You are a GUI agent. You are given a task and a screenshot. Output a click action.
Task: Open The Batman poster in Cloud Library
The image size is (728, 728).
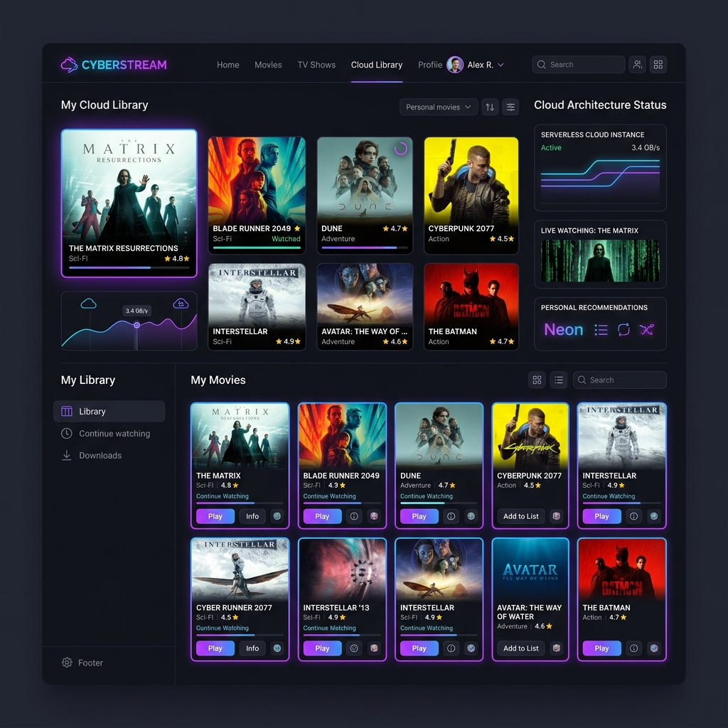tap(471, 306)
